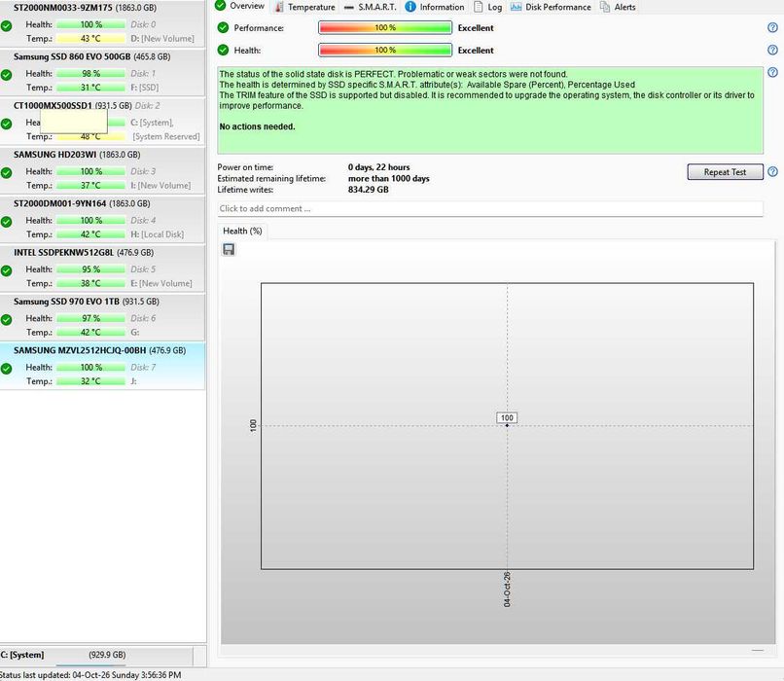The height and width of the screenshot is (681, 784).
Task: Click green check icon beside Health label
Action: click(x=223, y=50)
